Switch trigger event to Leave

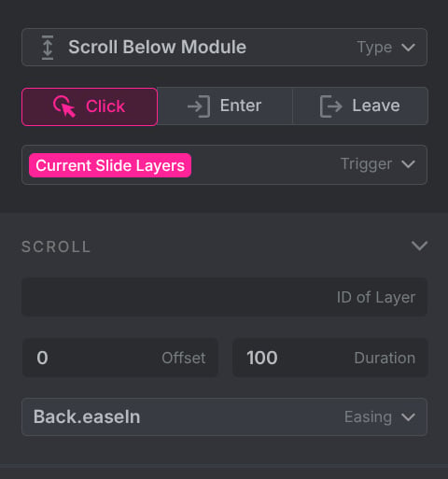tap(360, 106)
